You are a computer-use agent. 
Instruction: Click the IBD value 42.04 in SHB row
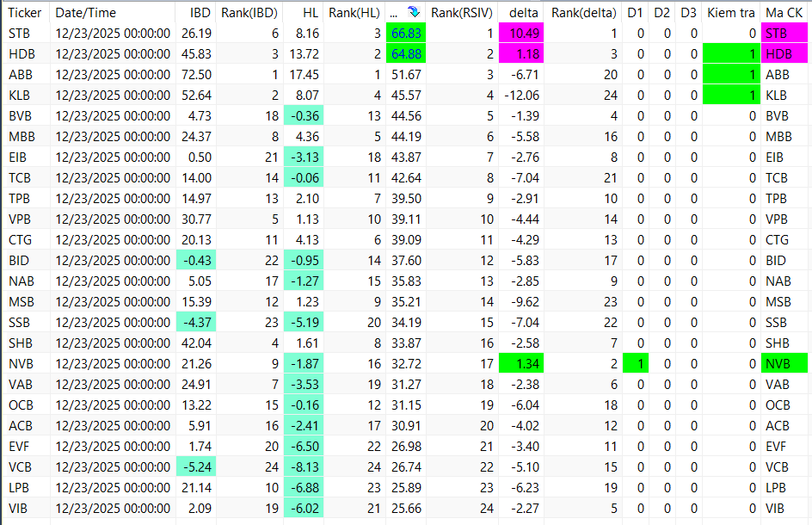(196, 343)
